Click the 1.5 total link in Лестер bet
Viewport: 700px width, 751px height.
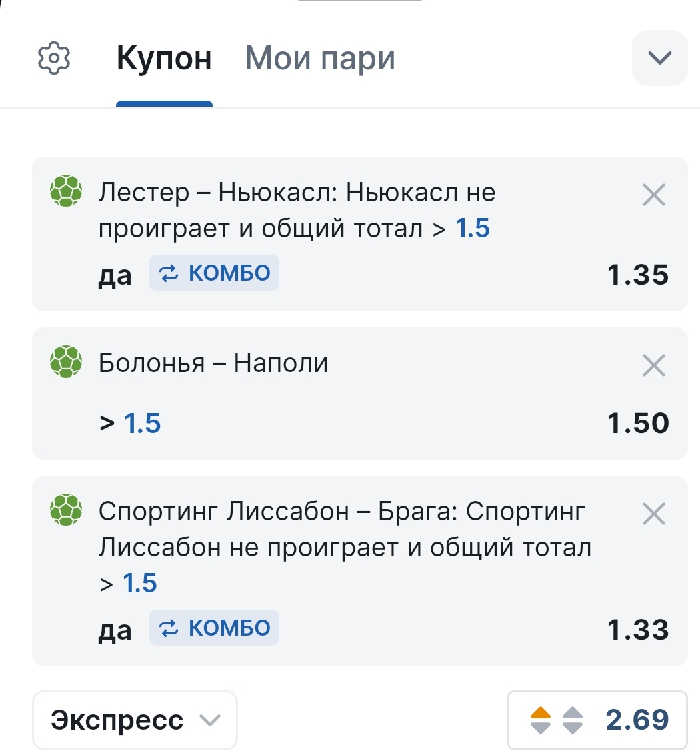(472, 229)
